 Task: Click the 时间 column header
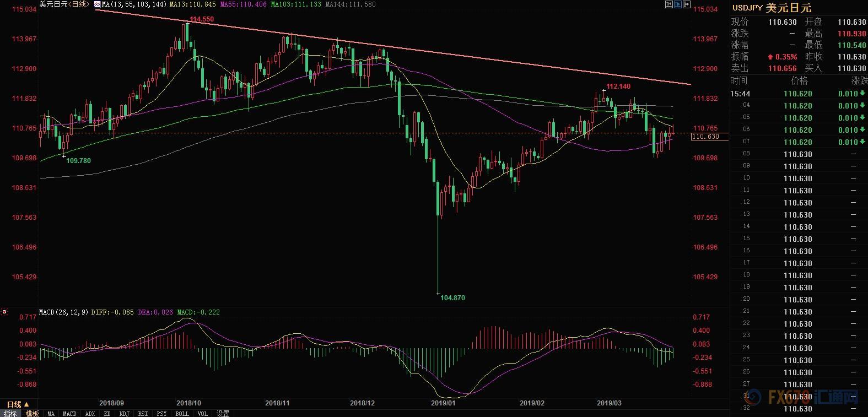[x=739, y=80]
